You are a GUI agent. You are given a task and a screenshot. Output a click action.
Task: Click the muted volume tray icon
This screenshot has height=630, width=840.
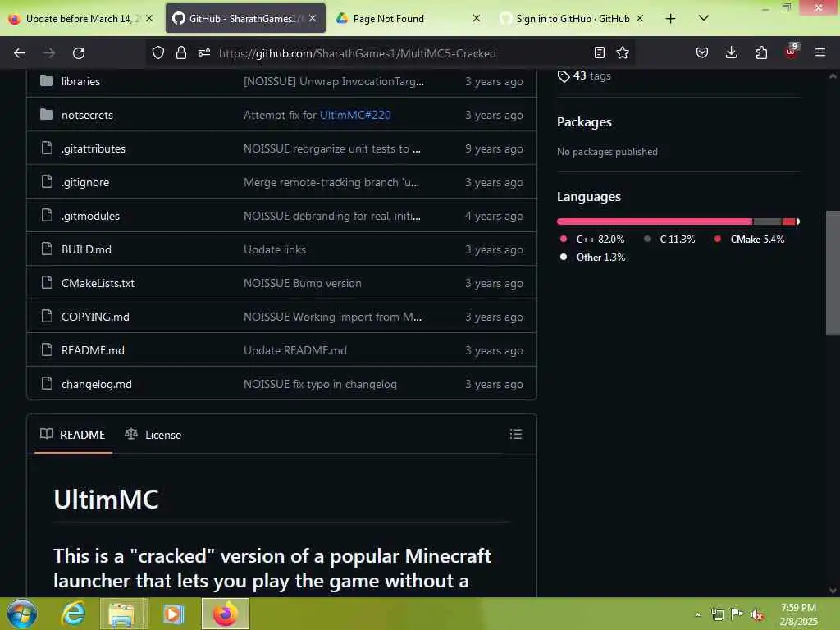point(756,614)
